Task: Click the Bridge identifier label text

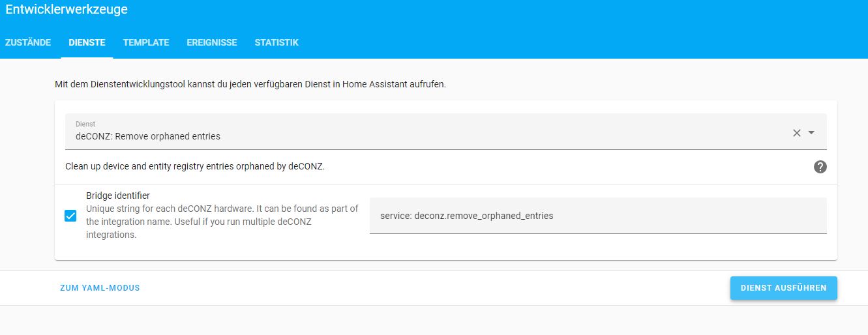Action: [x=118, y=196]
